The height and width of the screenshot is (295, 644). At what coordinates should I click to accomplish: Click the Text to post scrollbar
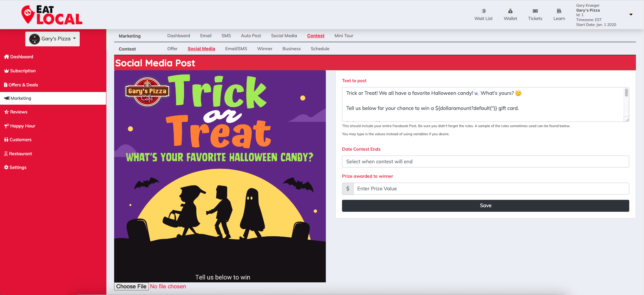point(626,104)
